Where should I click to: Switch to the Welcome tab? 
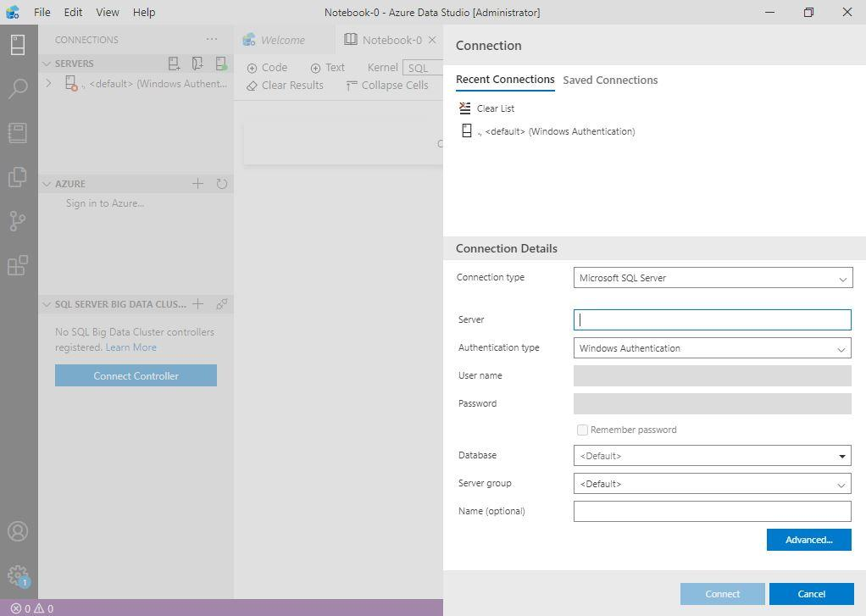[x=283, y=40]
